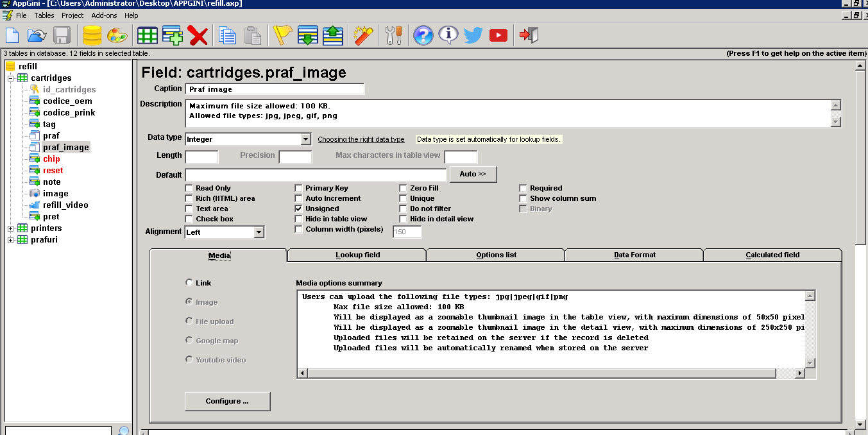Click the clipboard Paste icon

click(x=253, y=35)
